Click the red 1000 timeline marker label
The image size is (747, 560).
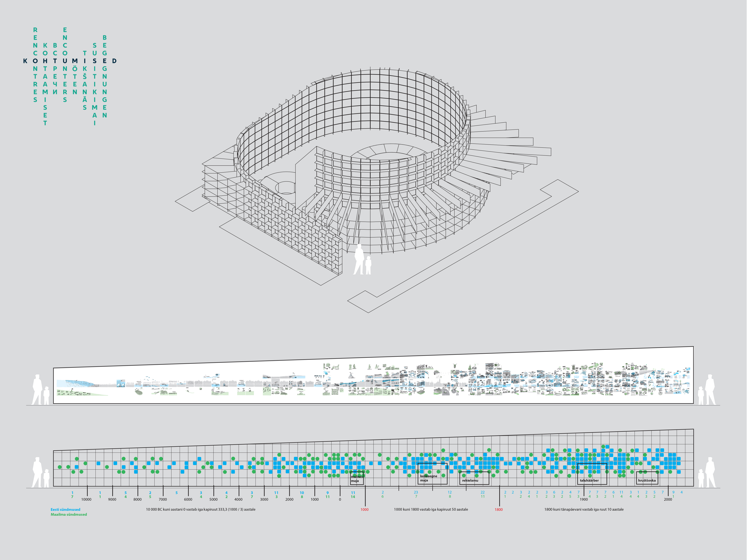coord(364,510)
